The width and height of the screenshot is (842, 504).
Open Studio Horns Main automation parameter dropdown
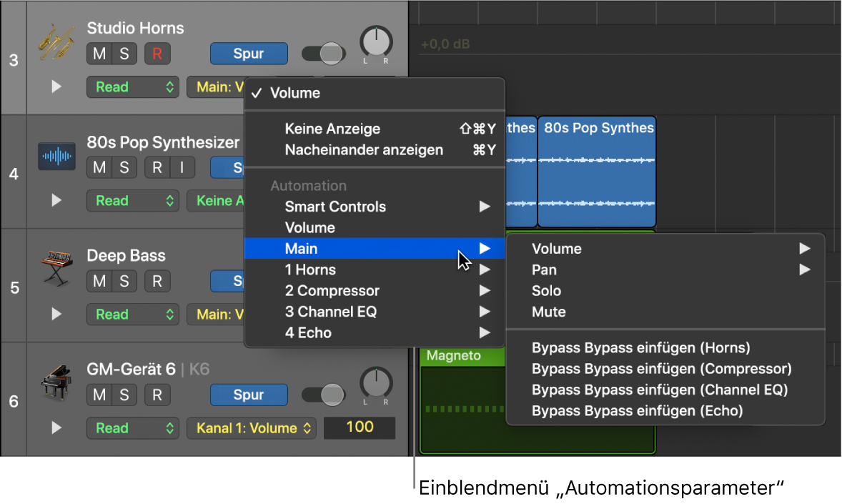[215, 87]
